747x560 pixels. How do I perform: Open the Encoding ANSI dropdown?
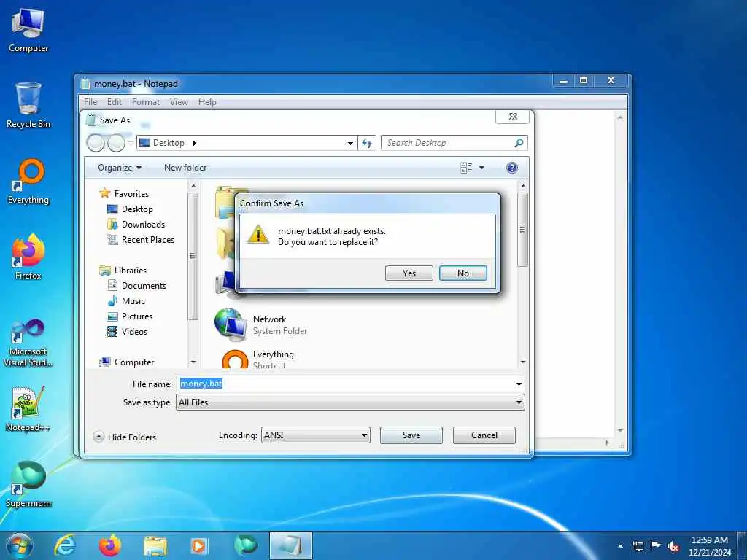(x=315, y=435)
